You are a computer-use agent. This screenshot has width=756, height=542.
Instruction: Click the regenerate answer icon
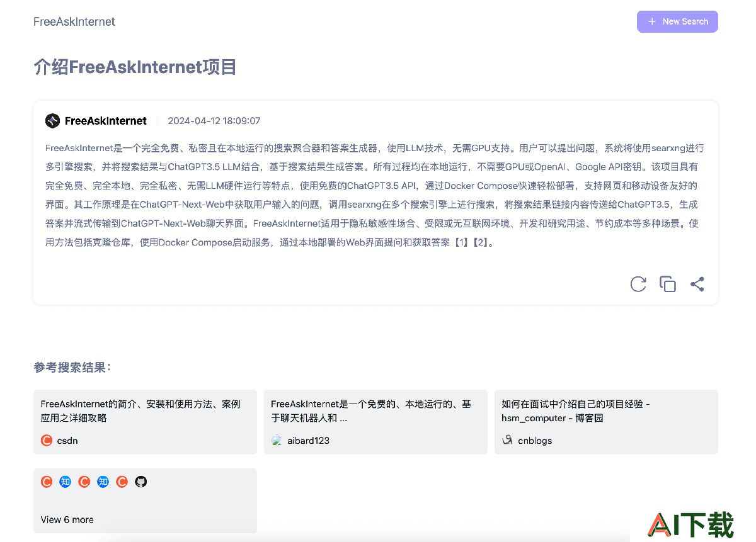(x=638, y=284)
